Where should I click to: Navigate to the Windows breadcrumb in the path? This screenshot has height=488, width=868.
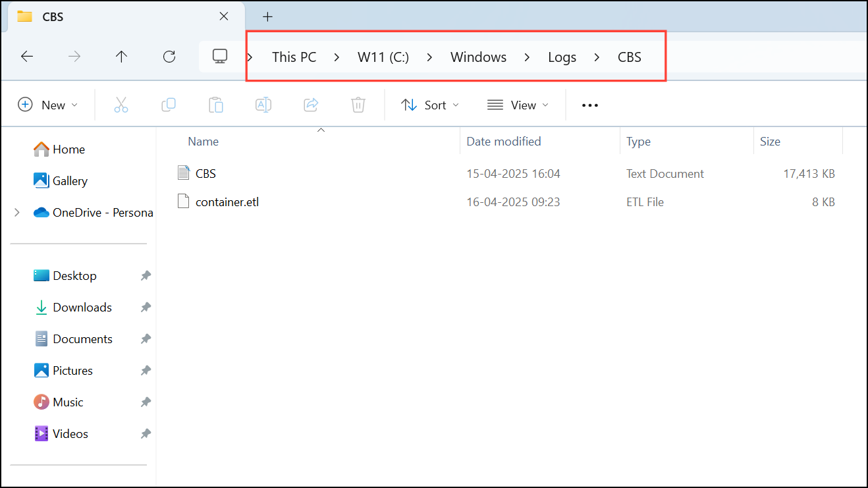tap(478, 57)
